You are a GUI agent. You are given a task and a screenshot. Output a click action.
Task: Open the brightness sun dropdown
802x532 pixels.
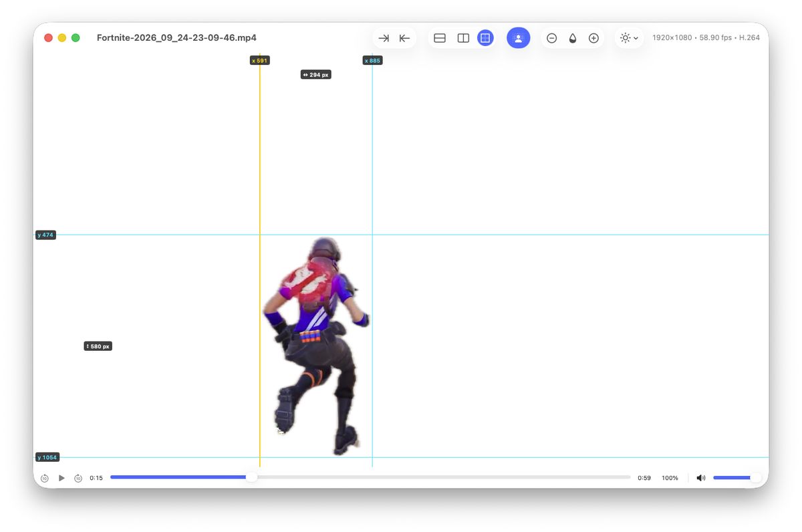pos(629,38)
